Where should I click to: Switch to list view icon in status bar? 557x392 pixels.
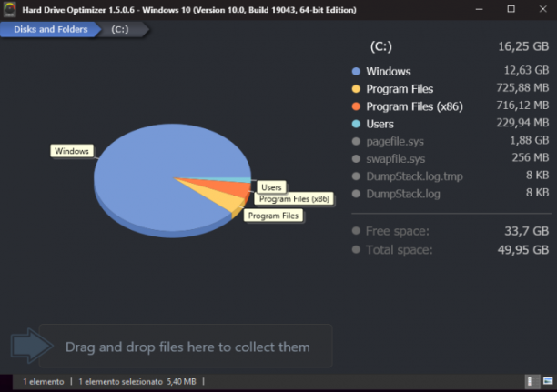pos(532,382)
